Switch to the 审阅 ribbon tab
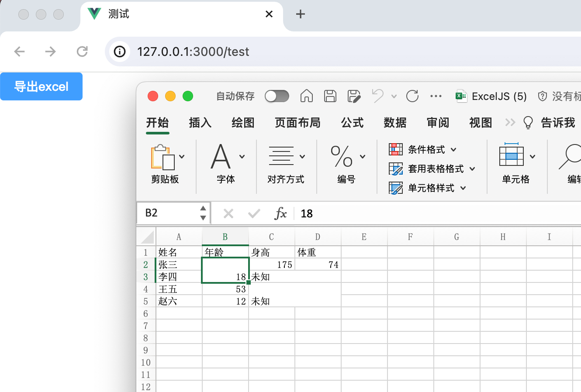The height and width of the screenshot is (392, 581). [x=438, y=123]
